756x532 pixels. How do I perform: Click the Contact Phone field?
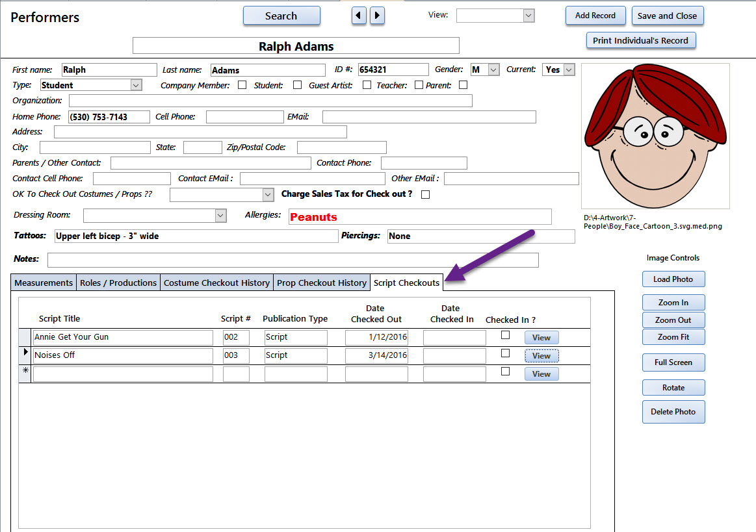[x=424, y=163]
